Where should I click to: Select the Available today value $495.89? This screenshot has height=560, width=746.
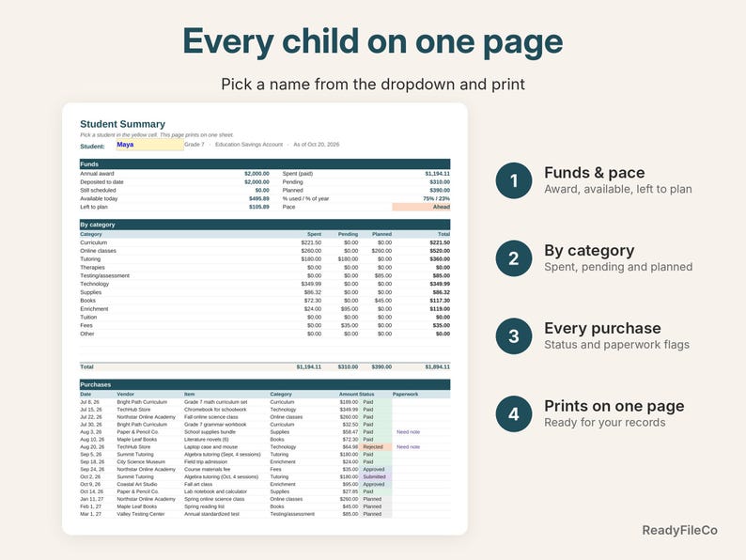tap(258, 198)
